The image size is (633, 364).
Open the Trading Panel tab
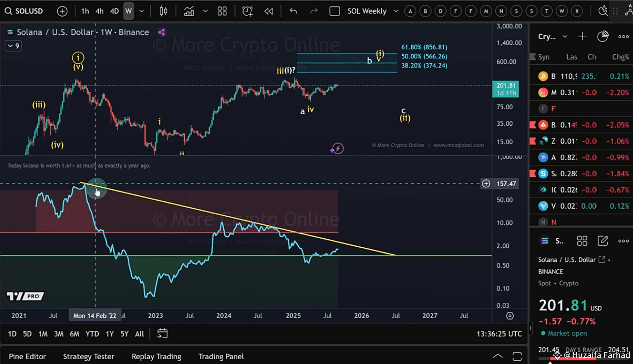point(221,357)
